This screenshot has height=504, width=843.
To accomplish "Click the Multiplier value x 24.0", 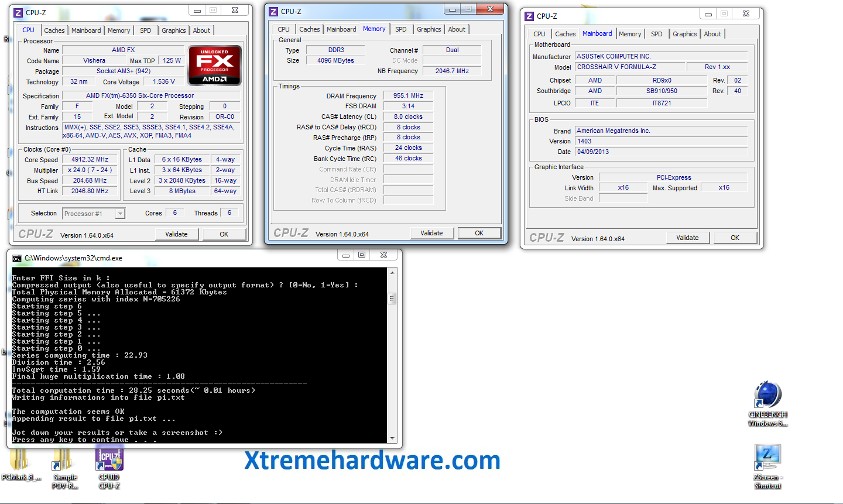I will (90, 170).
